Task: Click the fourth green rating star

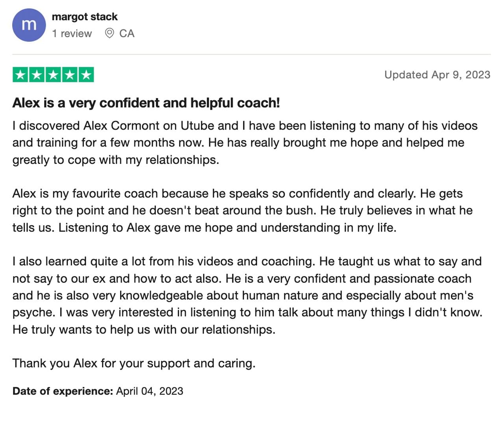Action: 70,75
